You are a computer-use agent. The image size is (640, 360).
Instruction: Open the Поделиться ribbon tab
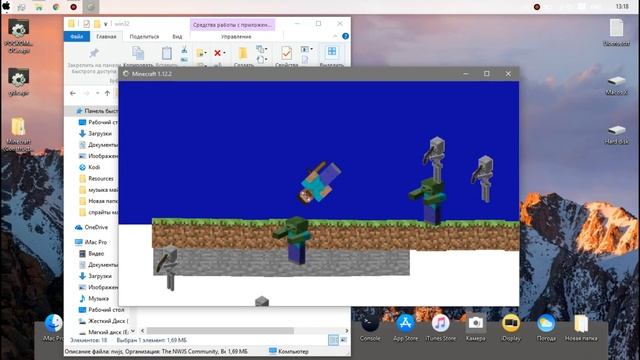click(144, 36)
